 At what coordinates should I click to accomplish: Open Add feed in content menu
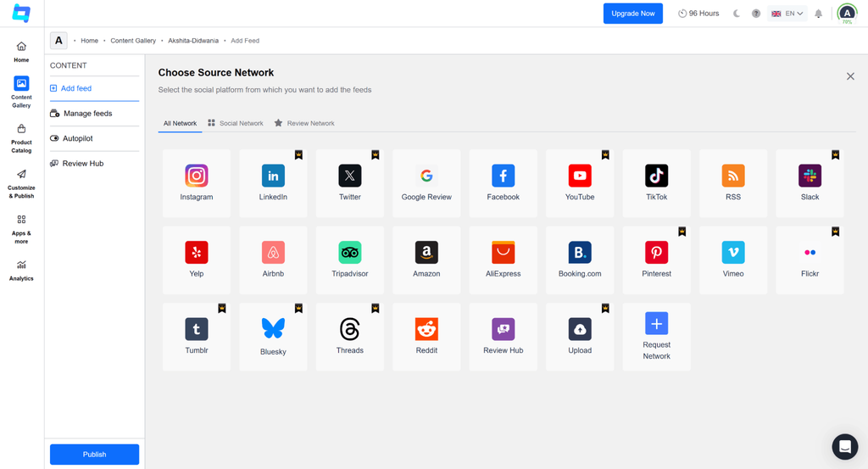tap(94, 88)
